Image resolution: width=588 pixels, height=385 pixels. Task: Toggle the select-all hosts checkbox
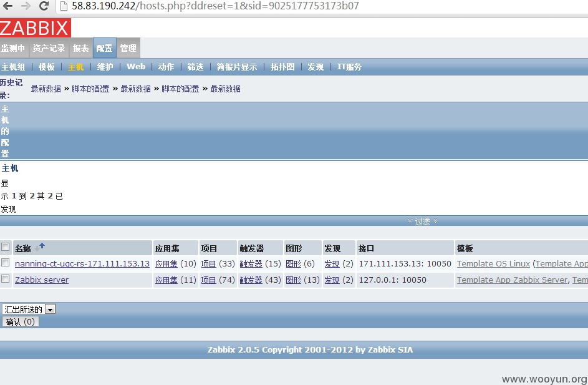pyautogui.click(x=5, y=246)
